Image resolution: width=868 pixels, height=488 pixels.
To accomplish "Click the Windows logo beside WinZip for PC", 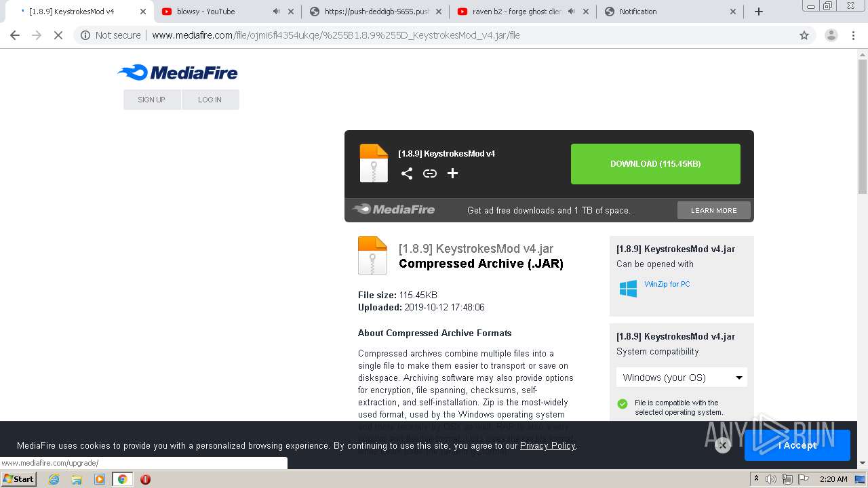I will coord(629,289).
